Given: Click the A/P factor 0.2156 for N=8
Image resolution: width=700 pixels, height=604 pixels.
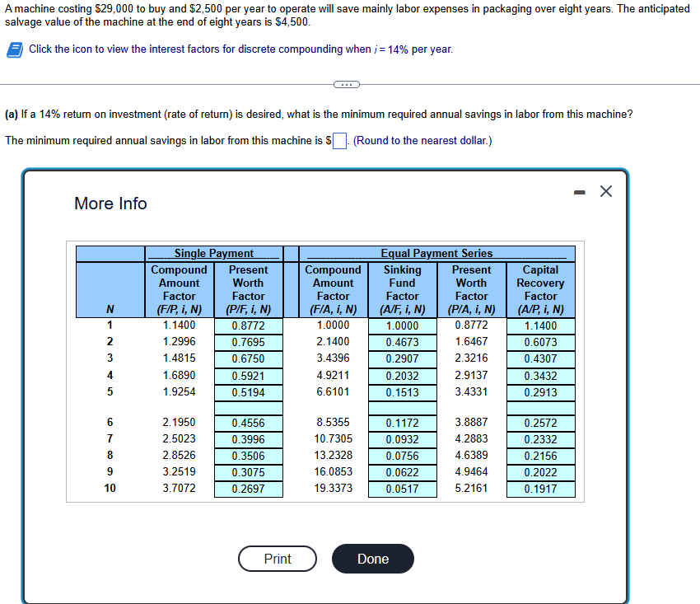Looking at the screenshot, I should (540, 456).
